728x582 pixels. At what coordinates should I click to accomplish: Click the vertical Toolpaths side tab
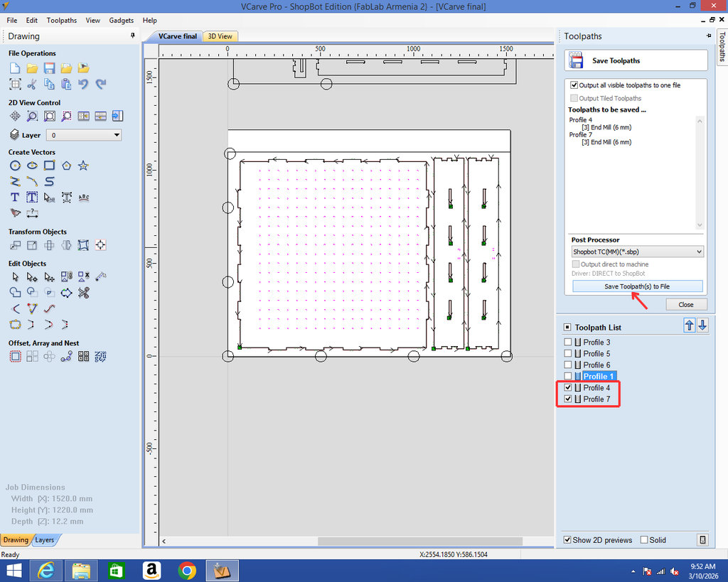click(x=722, y=46)
